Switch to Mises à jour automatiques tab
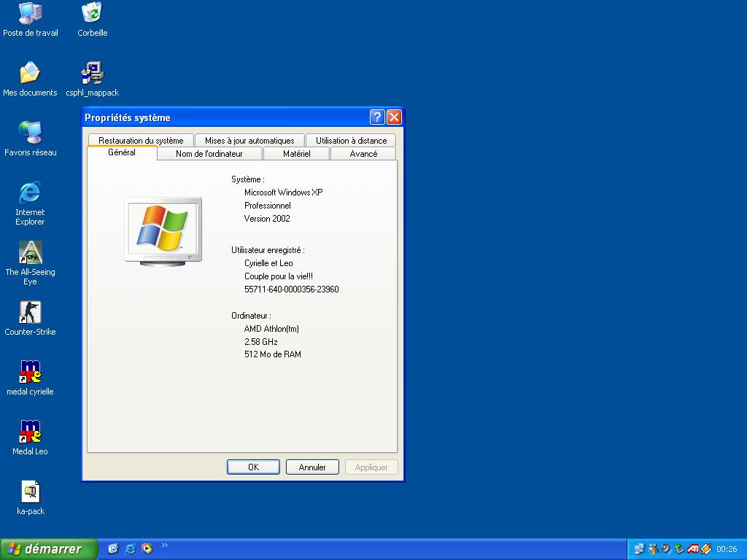This screenshot has height=560, width=747. 249,141
